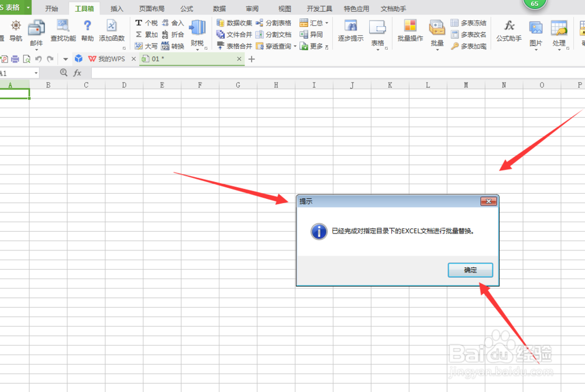
Task: Open the WPS 表格 application menu arrow
Action: (28, 7)
